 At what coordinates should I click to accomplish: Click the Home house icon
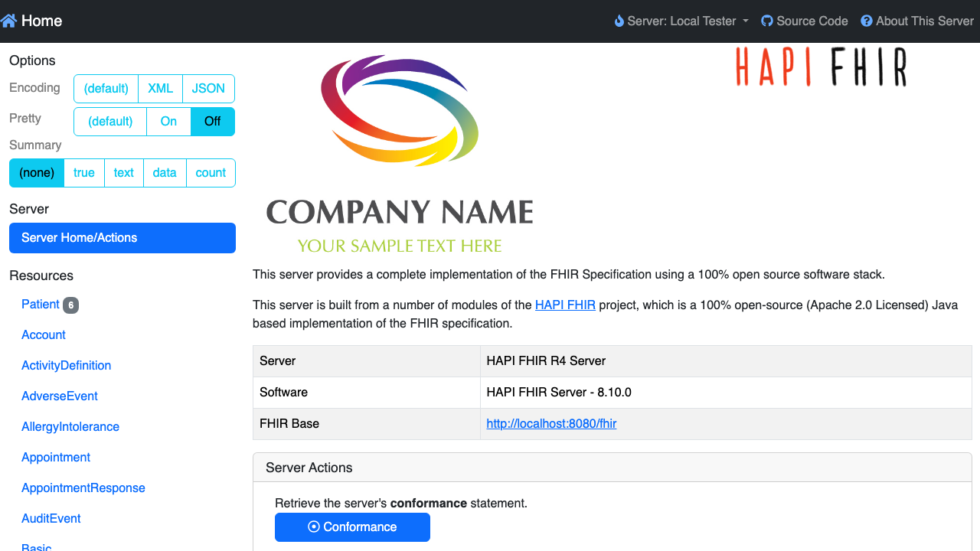pos(8,21)
